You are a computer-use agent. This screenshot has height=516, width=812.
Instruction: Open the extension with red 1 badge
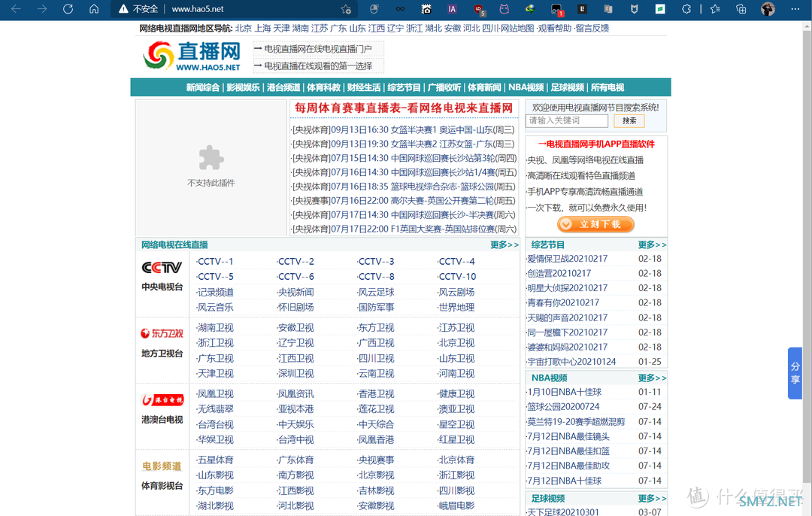tap(556, 9)
